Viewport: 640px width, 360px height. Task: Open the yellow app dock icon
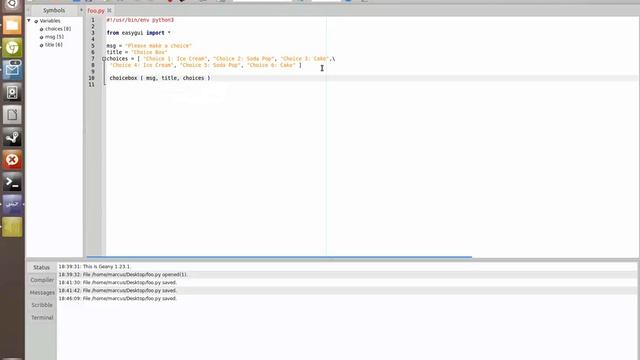(12, 227)
